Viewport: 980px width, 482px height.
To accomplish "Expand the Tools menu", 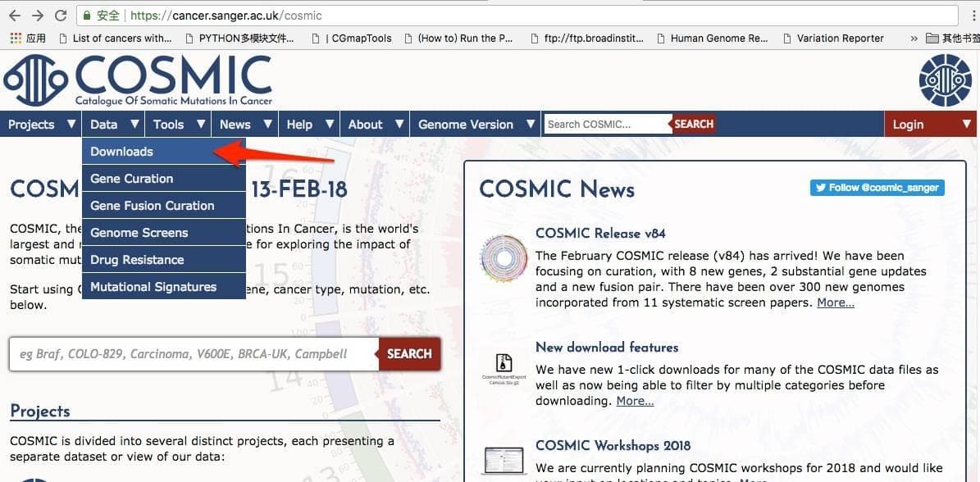I will [178, 125].
